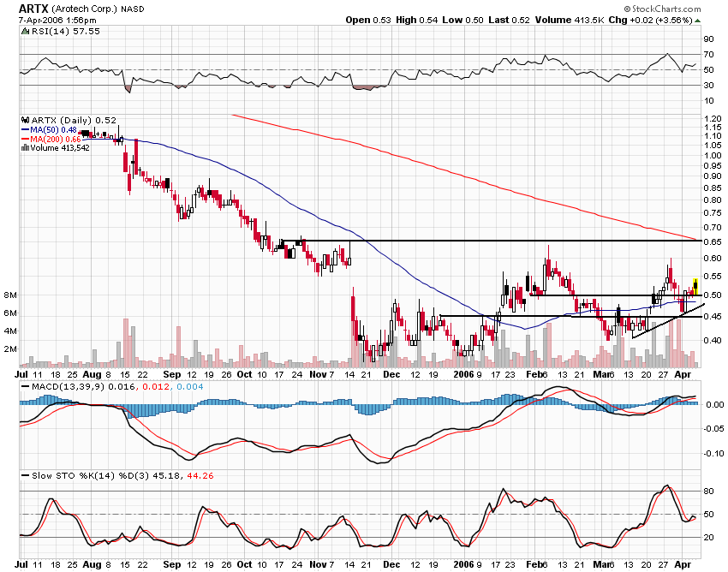Click the Volume 413,542 legend label
The height and width of the screenshot is (572, 728).
click(60, 148)
